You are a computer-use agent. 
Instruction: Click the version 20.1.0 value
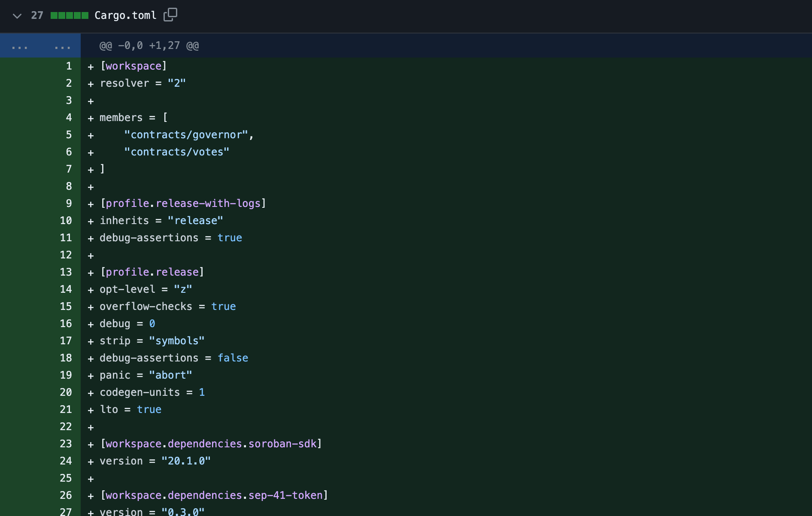186,461
